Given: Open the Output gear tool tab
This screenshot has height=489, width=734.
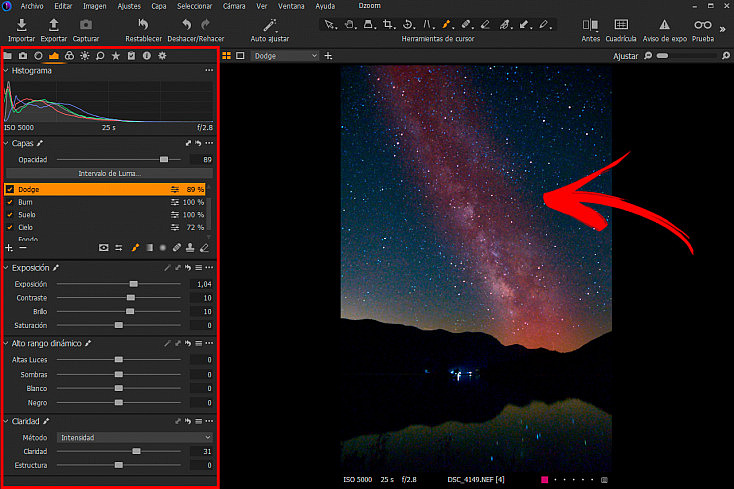Looking at the screenshot, I should (x=162, y=56).
